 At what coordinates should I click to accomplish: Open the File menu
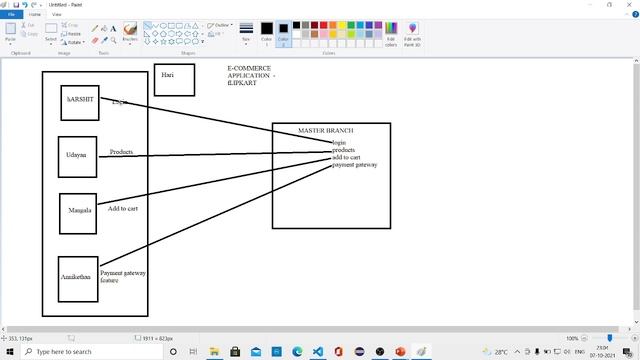(11, 14)
